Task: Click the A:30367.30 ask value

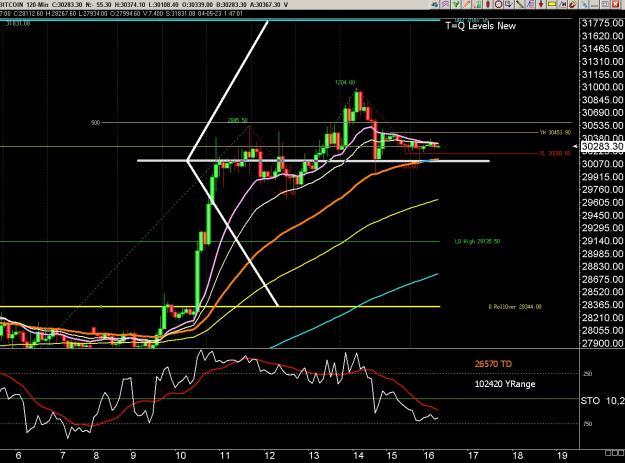Action: [265, 5]
